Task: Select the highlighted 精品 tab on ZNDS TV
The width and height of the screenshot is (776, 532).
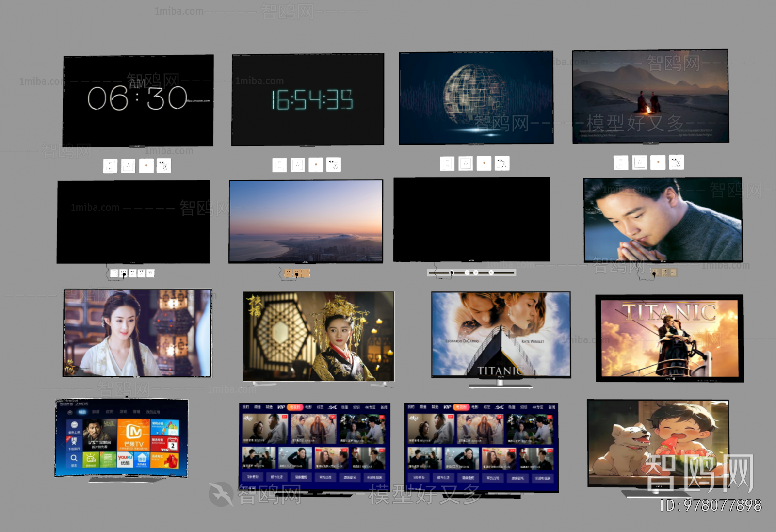Action: [82, 412]
